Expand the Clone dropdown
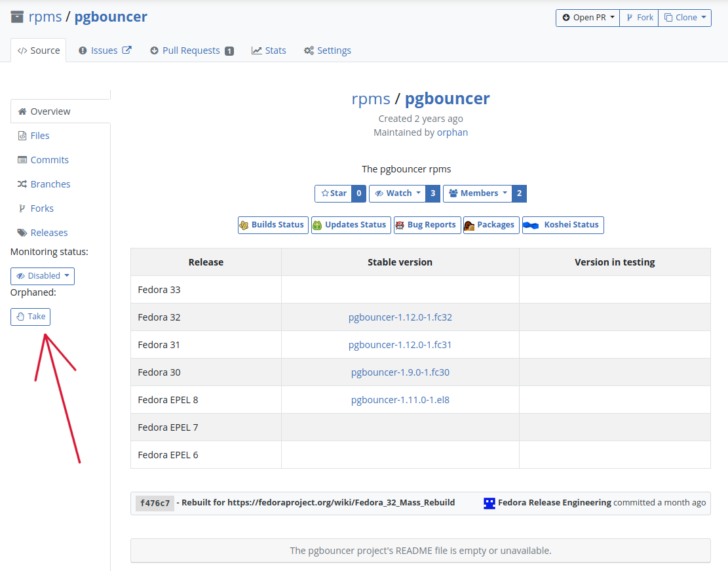 (685, 18)
